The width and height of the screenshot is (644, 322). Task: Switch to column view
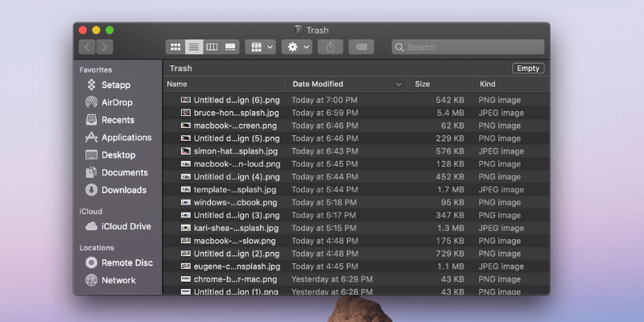click(212, 47)
